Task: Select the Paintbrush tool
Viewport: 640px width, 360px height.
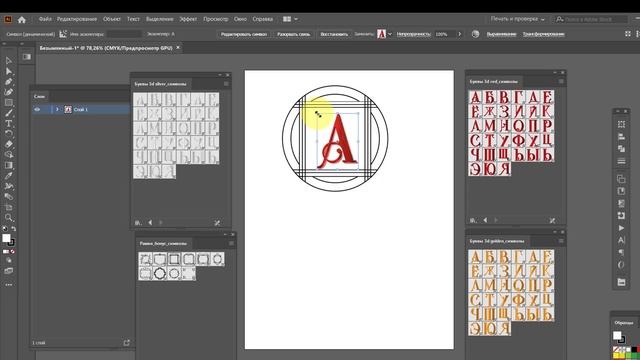Action: (x=9, y=113)
